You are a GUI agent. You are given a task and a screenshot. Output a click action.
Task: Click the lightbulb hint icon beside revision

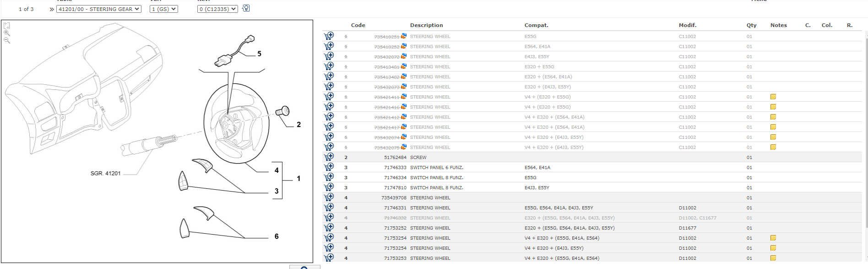(x=246, y=8)
